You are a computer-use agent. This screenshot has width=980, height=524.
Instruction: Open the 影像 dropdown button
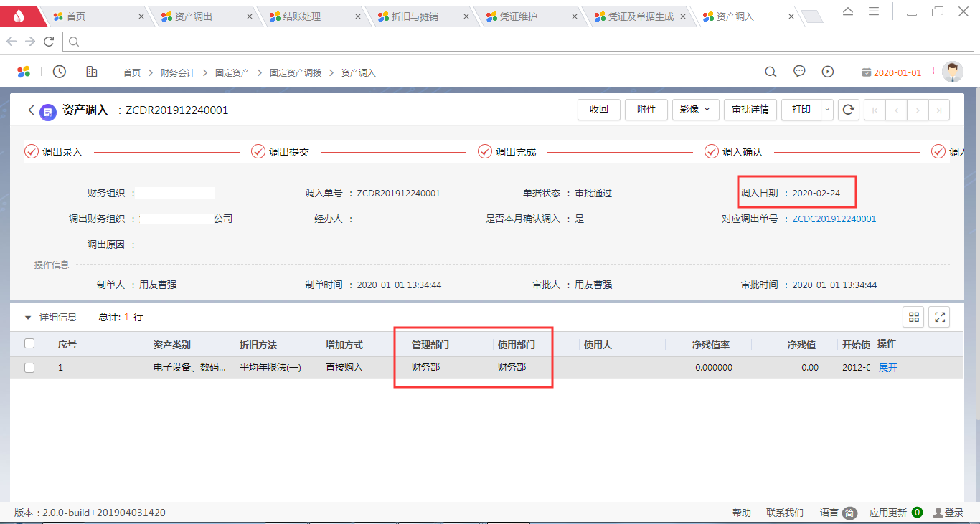(694, 110)
